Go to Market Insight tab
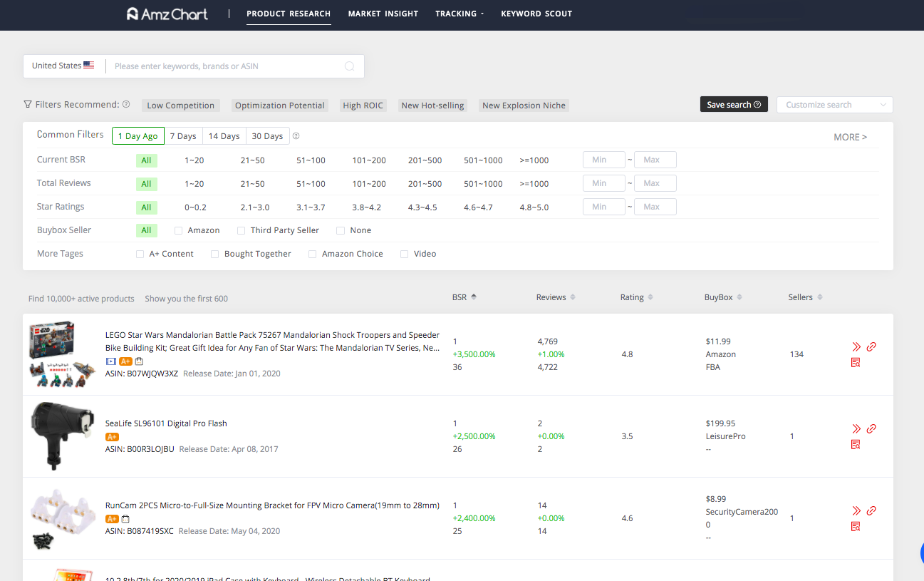 (x=383, y=14)
